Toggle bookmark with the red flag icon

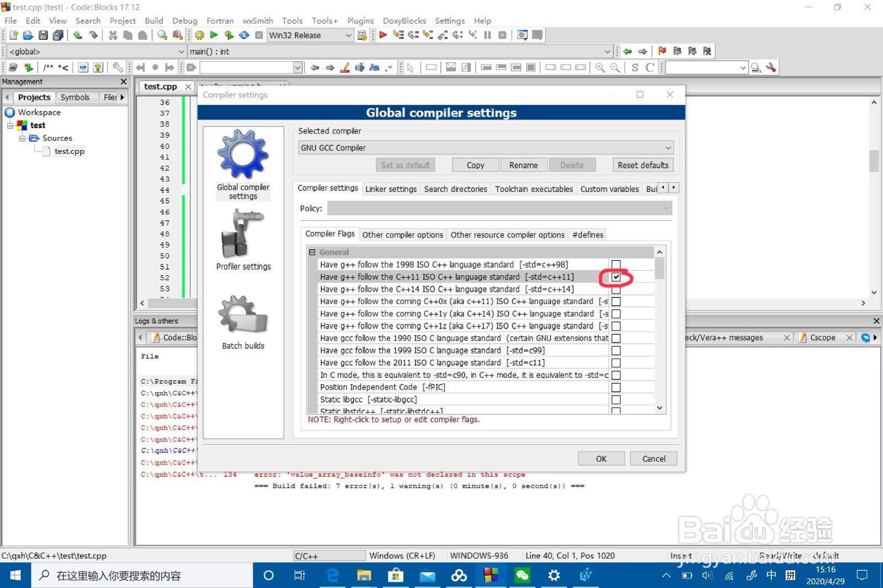[662, 51]
